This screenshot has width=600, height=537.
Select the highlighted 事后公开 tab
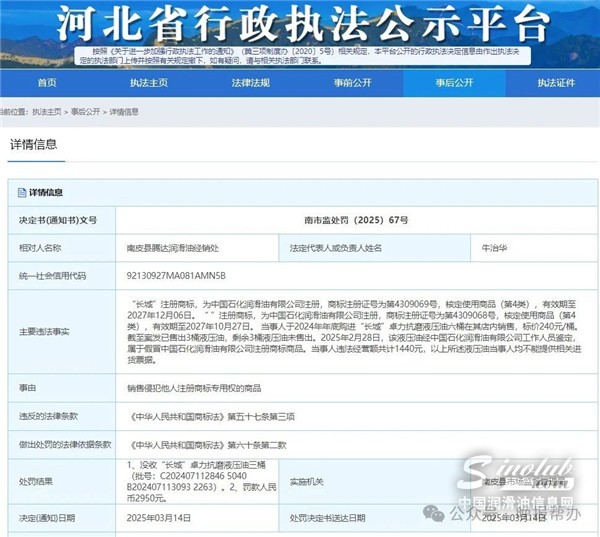tap(454, 83)
